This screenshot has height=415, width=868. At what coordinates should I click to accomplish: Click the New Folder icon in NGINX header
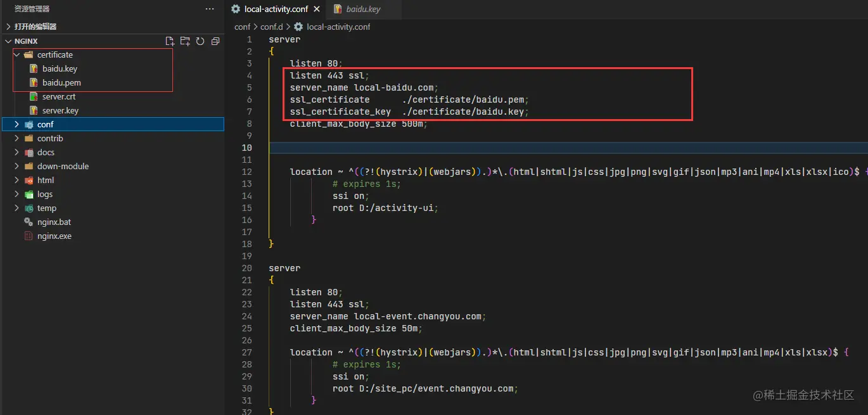[x=185, y=41]
